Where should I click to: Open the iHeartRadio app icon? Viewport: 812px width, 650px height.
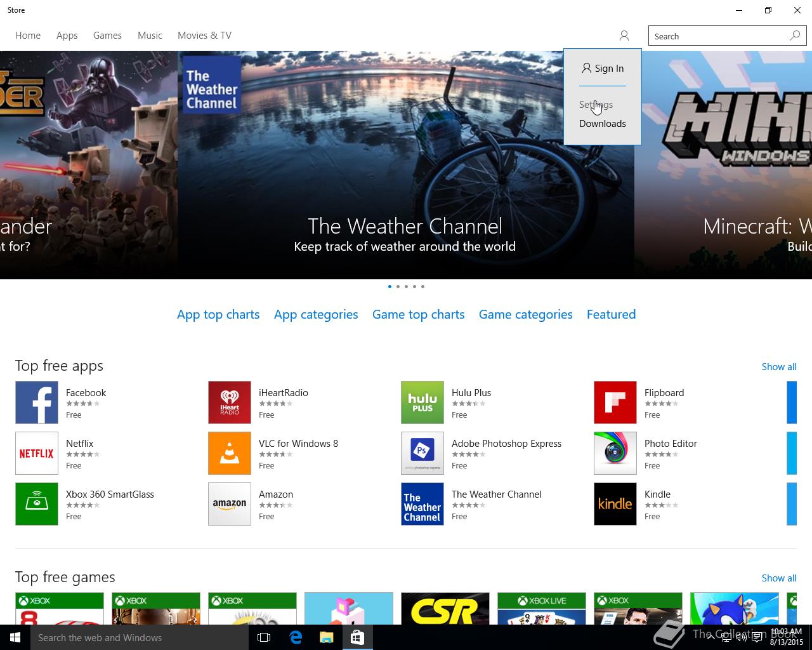230,402
